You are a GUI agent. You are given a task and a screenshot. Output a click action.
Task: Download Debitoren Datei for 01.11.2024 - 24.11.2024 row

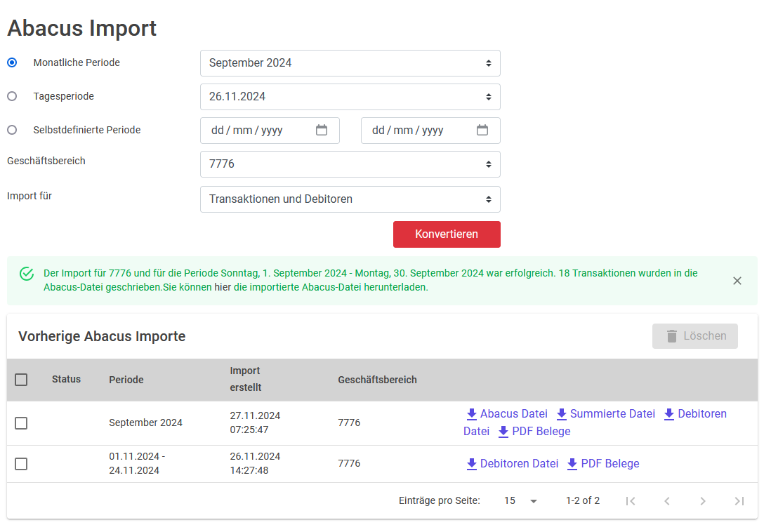512,464
